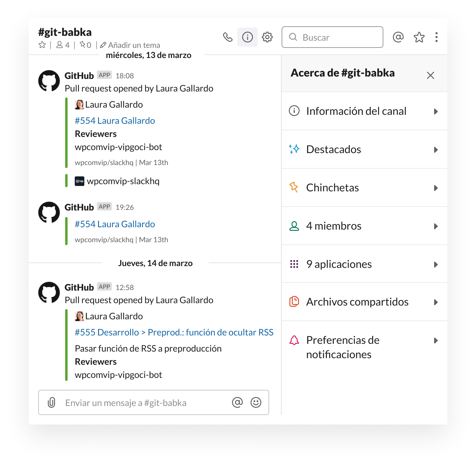Expand the Archivos compartidos section

364,302
